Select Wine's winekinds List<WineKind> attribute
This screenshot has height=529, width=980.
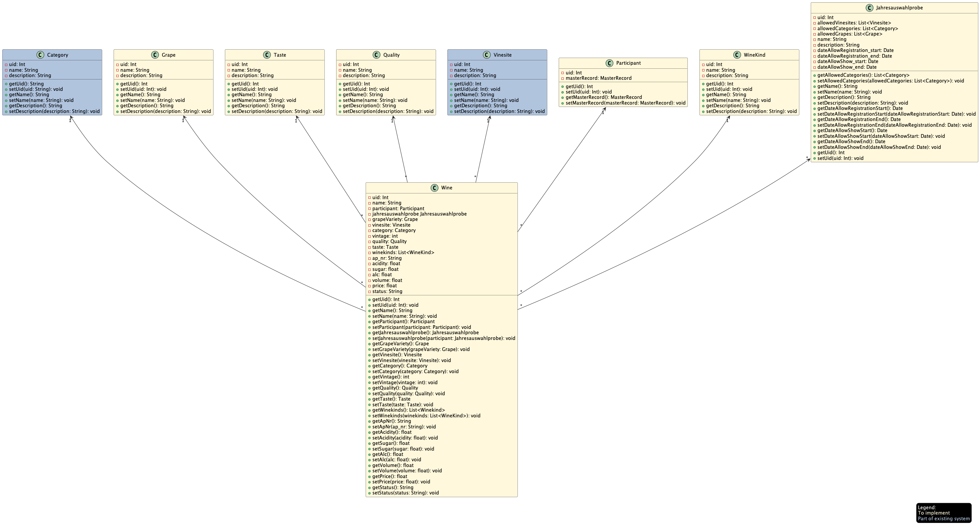click(x=403, y=252)
